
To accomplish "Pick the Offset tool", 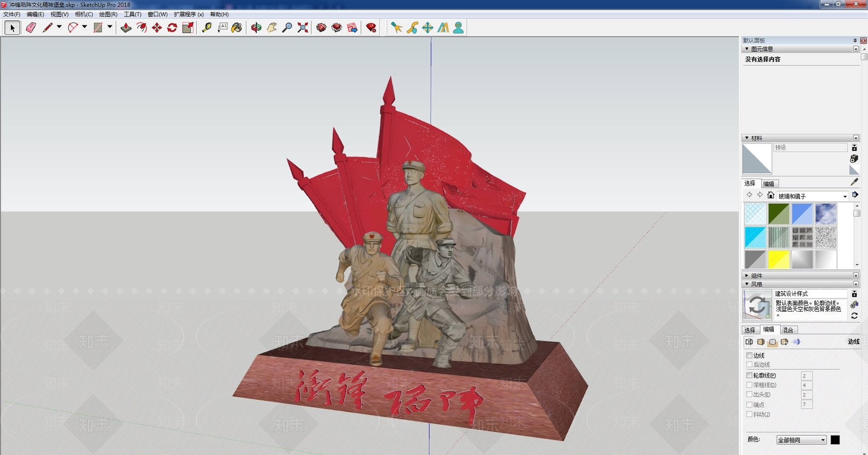I will point(142,28).
